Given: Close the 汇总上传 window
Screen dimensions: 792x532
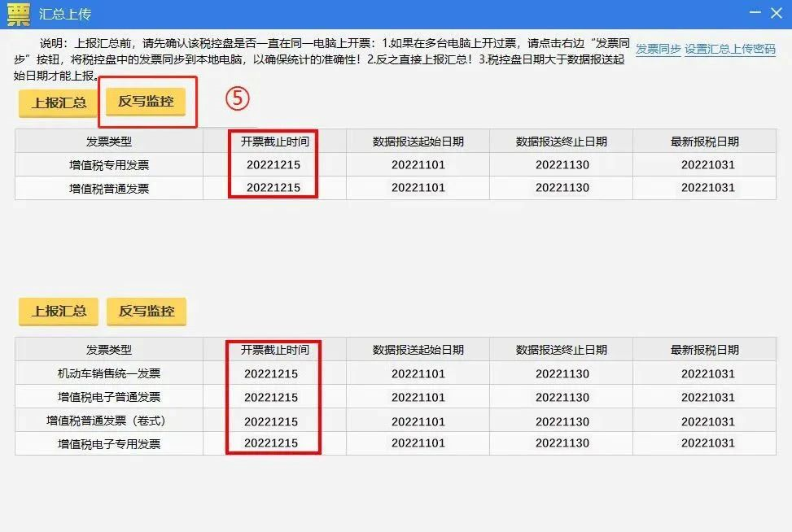Looking at the screenshot, I should 776,13.
